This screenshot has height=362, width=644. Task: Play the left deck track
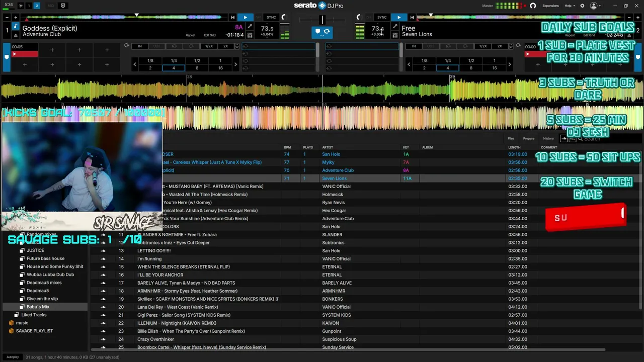coord(245,17)
